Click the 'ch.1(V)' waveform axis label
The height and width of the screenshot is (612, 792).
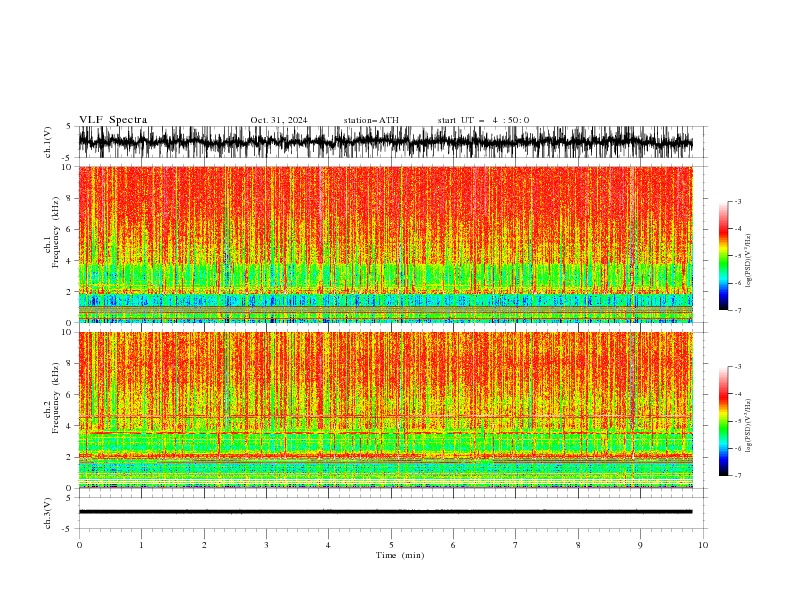click(x=48, y=142)
